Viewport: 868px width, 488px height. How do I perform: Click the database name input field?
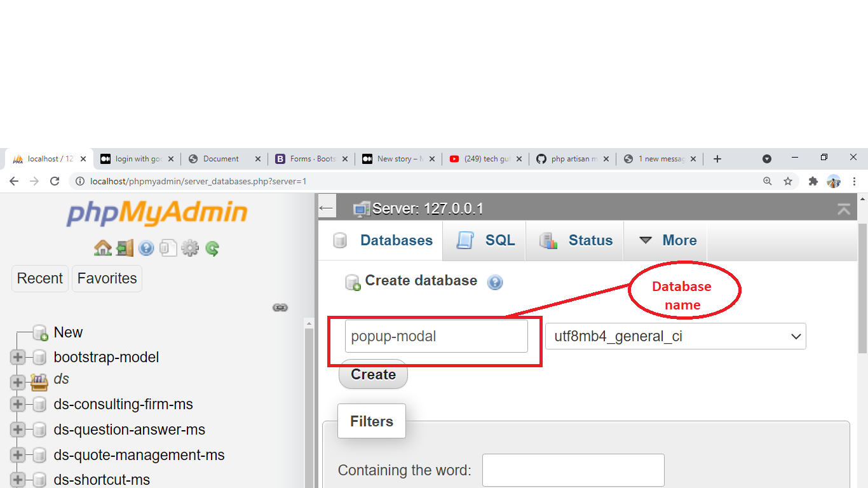pos(437,336)
